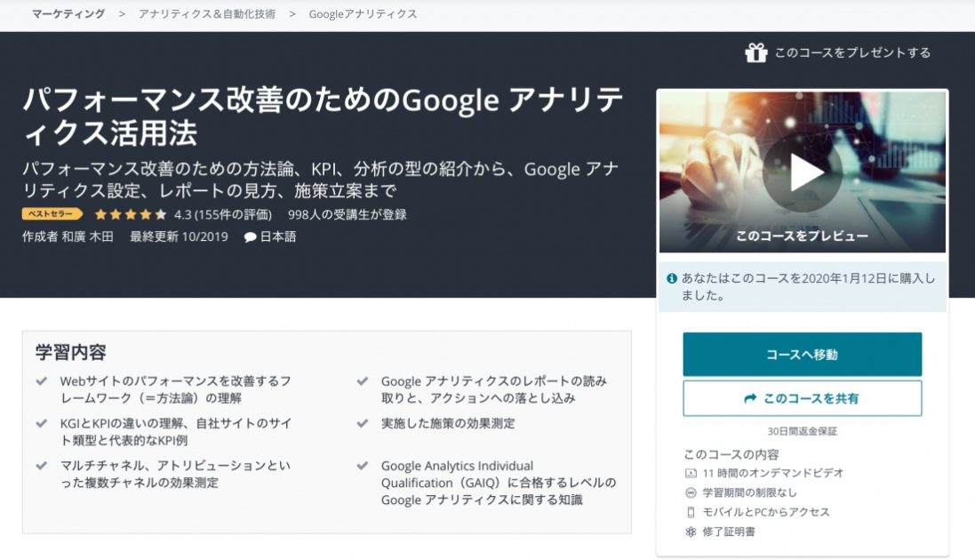
Task: Click checkmark beside Webサイトのパフォーマンス item
Action: tap(42, 381)
